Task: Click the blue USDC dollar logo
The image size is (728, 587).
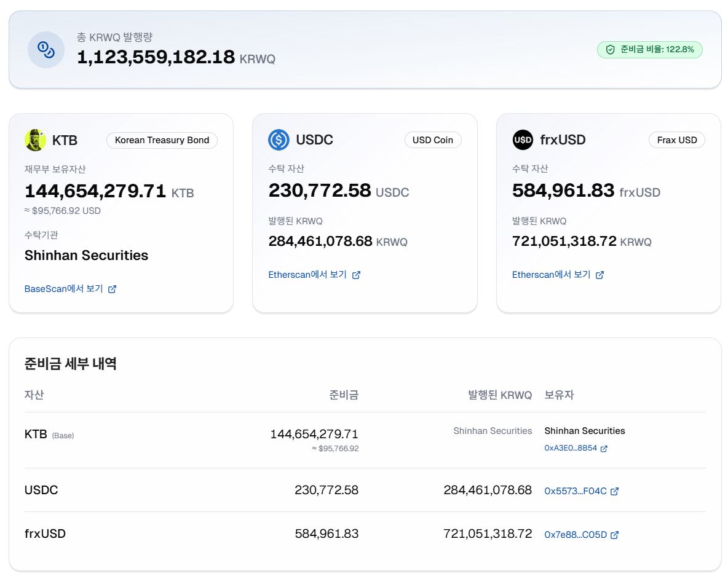Action: click(279, 140)
